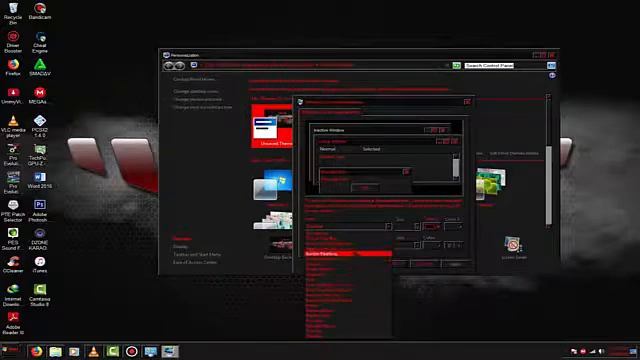Open the font Color swatch dropdown
The width and height of the screenshot is (640, 360).
click(x=432, y=245)
